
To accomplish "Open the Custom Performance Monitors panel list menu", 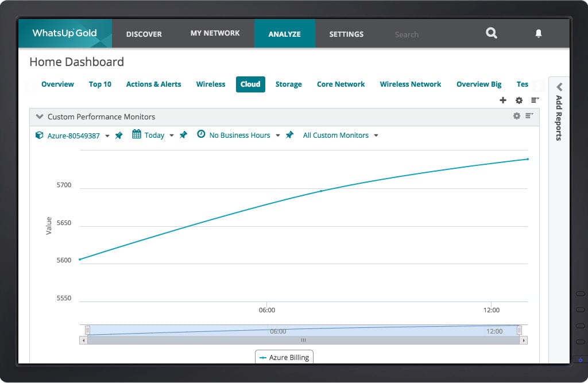I will [529, 116].
